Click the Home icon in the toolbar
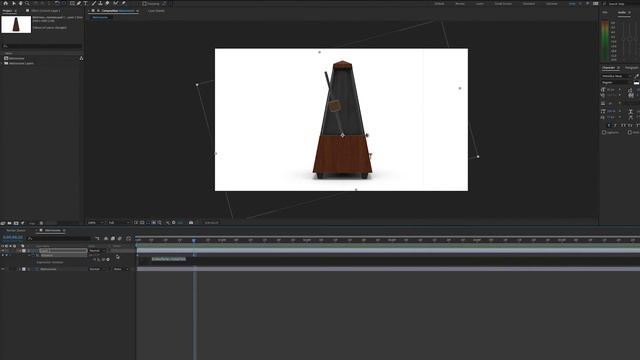This screenshot has width=640, height=360. (x=5, y=3)
